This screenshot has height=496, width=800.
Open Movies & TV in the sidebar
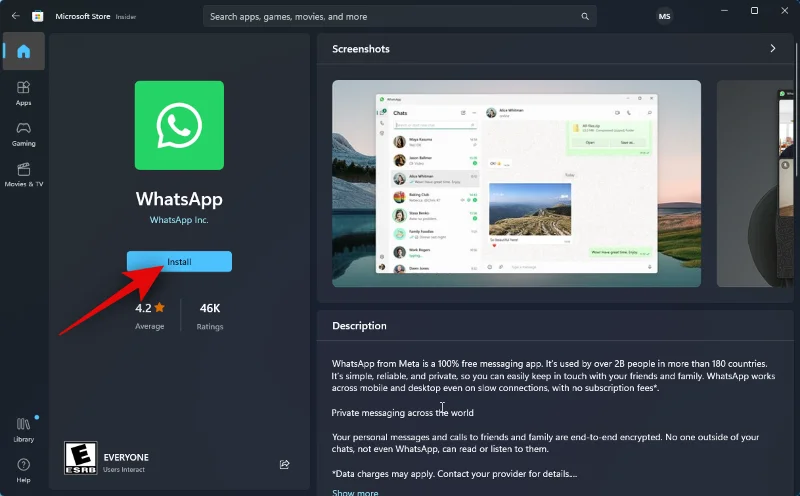23,175
